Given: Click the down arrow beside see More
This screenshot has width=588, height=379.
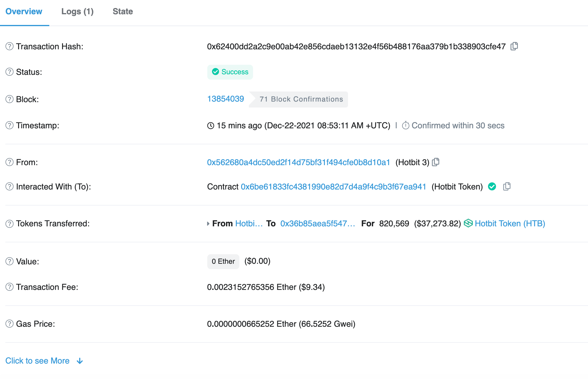Looking at the screenshot, I should (x=80, y=361).
